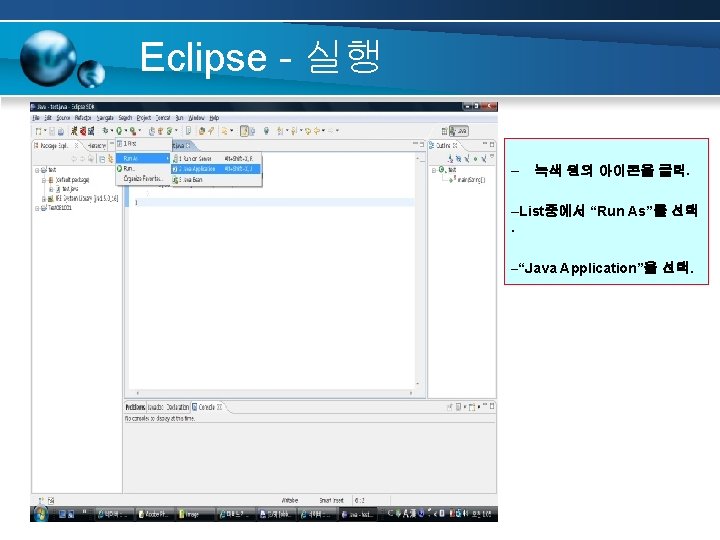
Task: Toggle Hide Fields in Outline toolbar
Action: tap(459, 159)
